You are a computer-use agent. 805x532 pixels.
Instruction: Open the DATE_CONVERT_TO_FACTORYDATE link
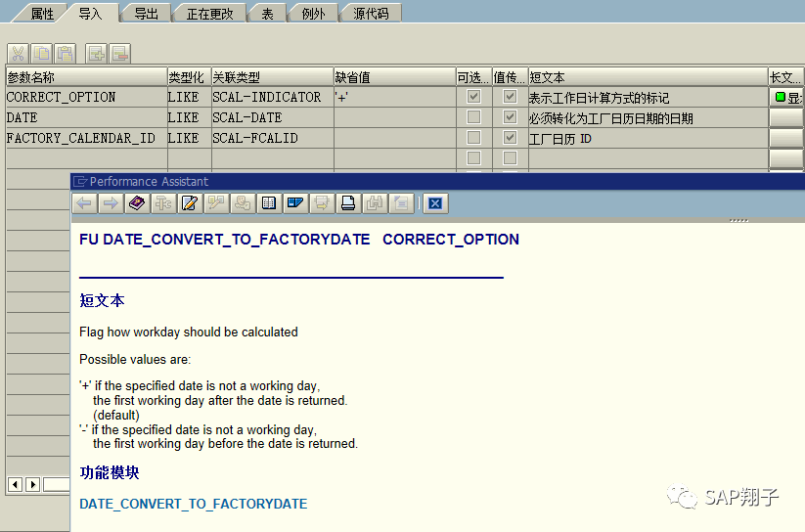pos(193,504)
